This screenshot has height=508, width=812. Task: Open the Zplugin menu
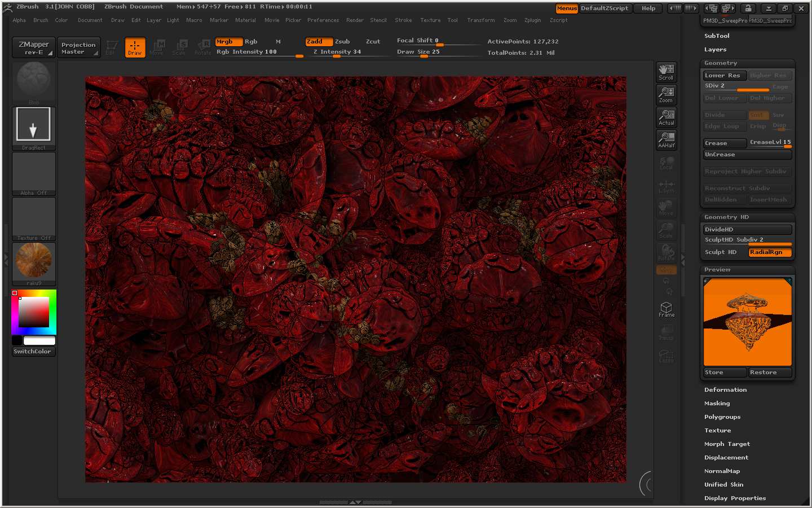[x=532, y=20]
